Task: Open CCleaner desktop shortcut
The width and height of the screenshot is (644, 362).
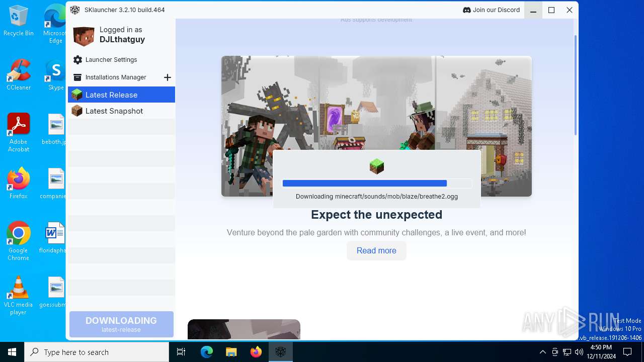Action: click(x=19, y=75)
